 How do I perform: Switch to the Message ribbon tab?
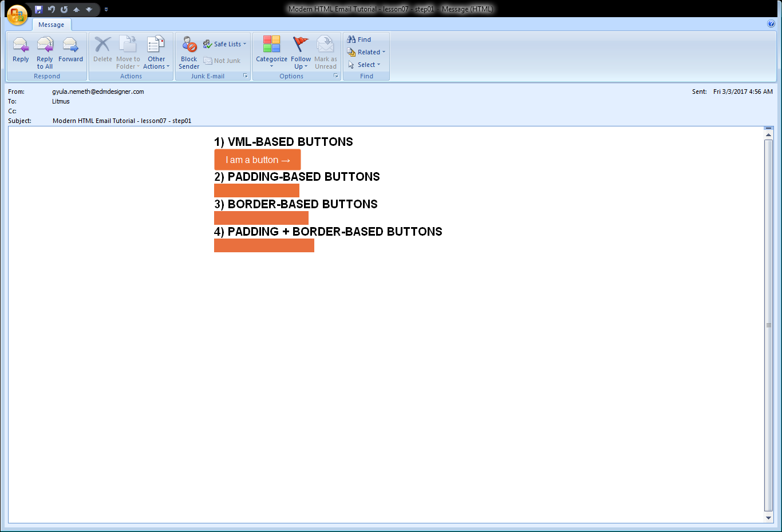[52, 25]
